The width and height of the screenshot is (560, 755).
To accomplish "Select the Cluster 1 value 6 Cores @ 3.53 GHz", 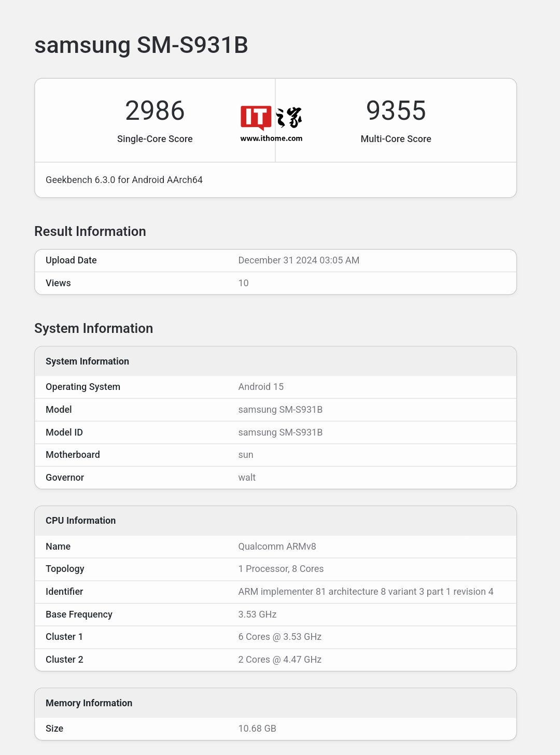I will coord(279,637).
